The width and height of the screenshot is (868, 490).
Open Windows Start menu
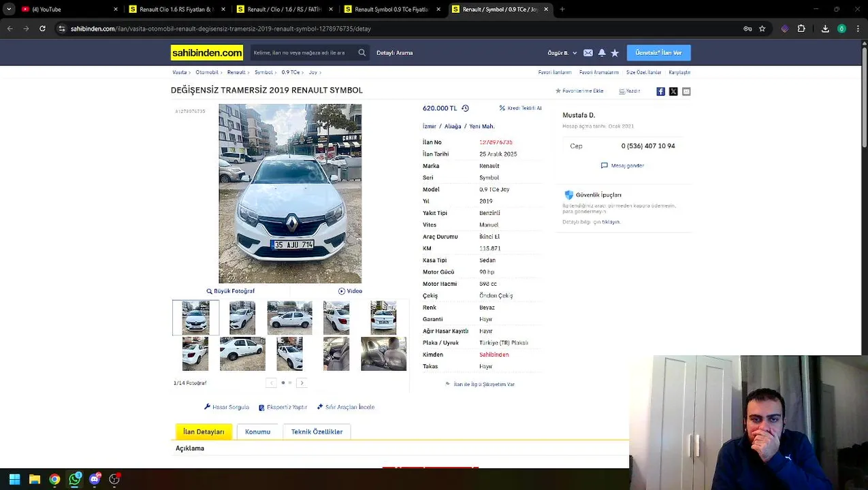[x=14, y=479]
